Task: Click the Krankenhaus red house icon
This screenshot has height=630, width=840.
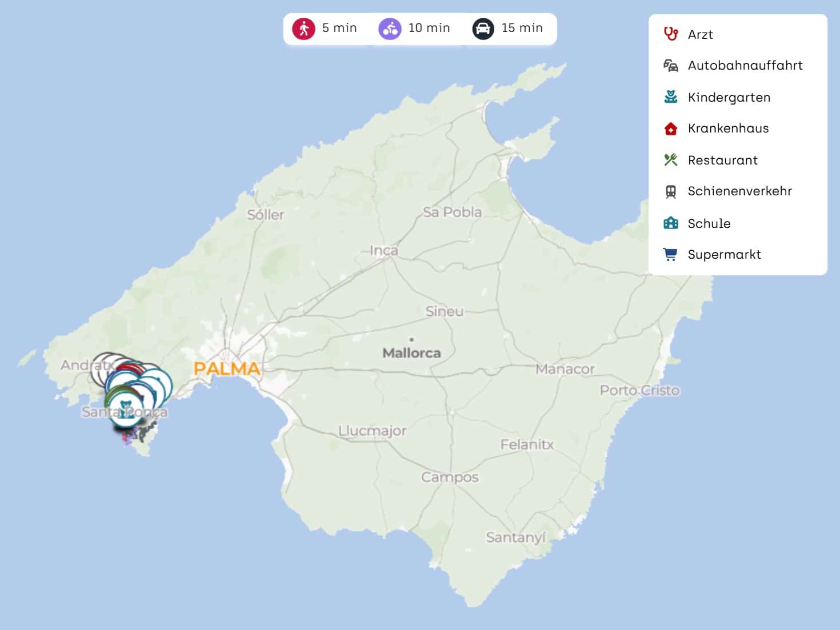Action: pyautogui.click(x=670, y=129)
